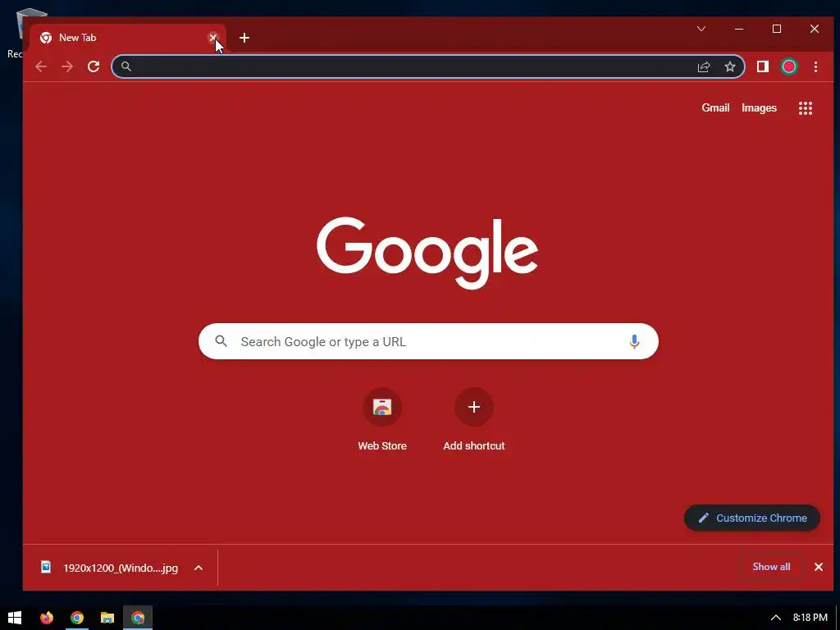Click the Add shortcut button
Screen dimensions: 840x630
(x=473, y=420)
